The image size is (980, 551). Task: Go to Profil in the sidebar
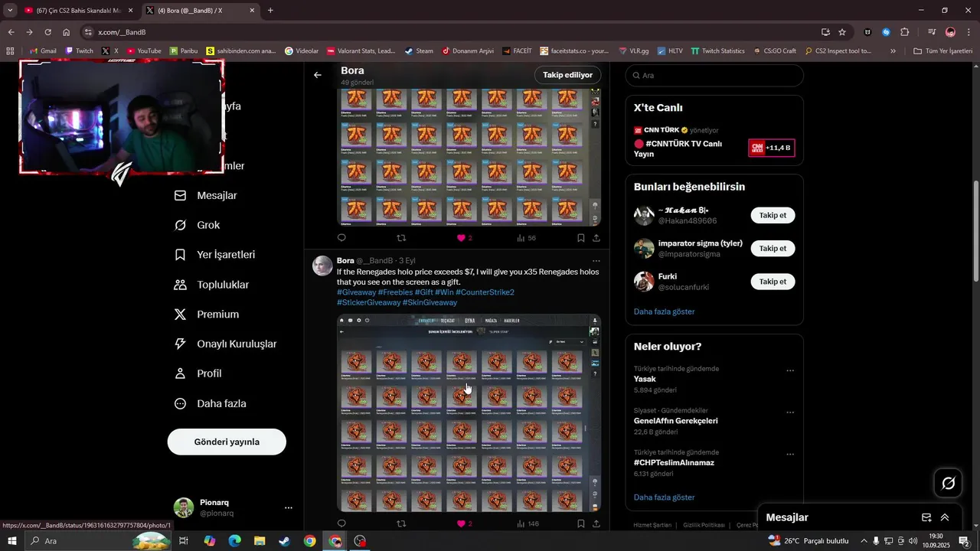pos(198,373)
